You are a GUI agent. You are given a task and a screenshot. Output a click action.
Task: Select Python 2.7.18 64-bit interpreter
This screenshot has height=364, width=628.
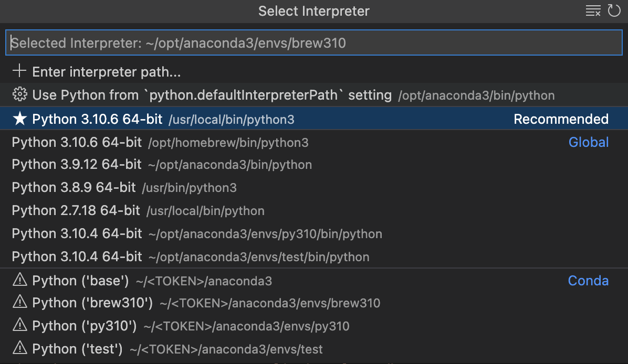(131, 210)
